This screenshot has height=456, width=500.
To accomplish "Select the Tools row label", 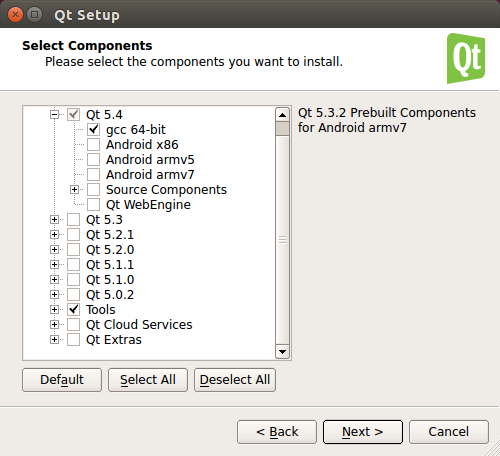I will (x=101, y=310).
